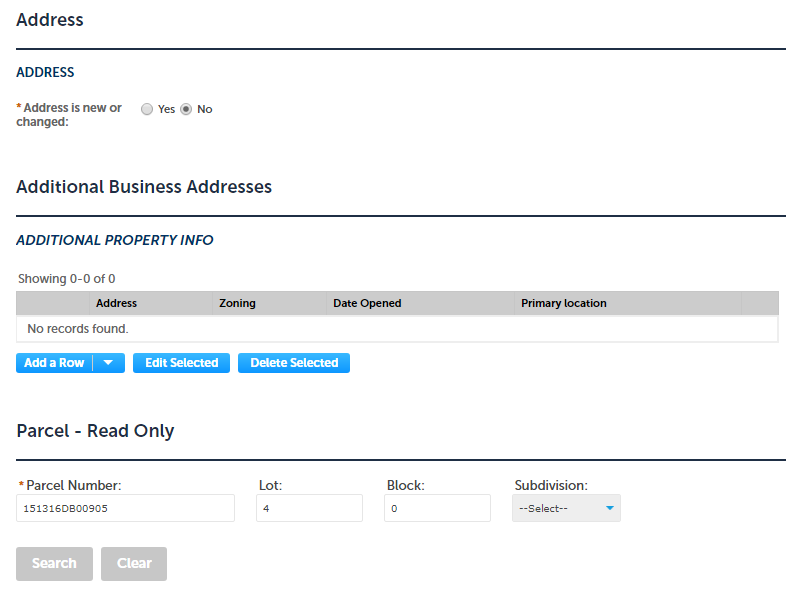
Task: Click the Delete Selected button
Action: pos(294,363)
